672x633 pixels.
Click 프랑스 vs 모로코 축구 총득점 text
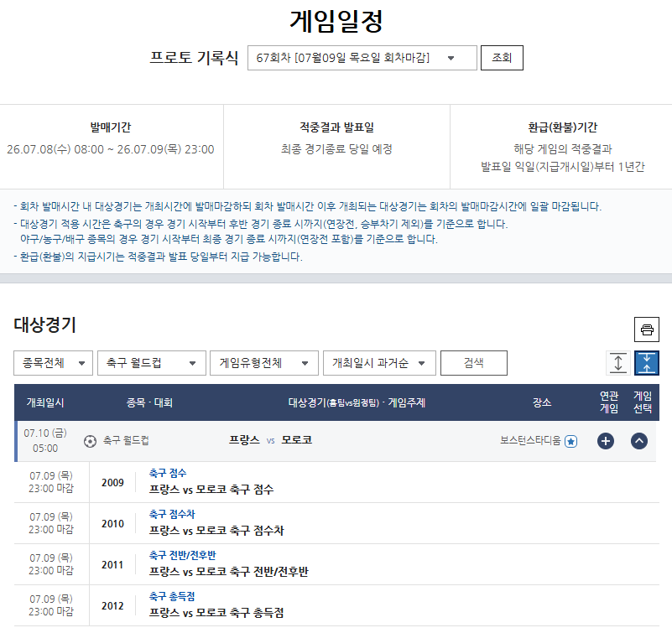(x=216, y=613)
